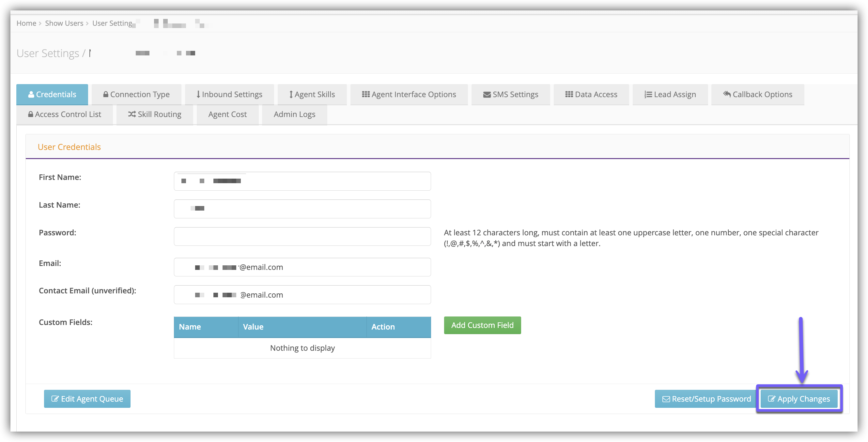868x442 pixels.
Task: Go to the Agent Skills tab
Action: pos(312,95)
